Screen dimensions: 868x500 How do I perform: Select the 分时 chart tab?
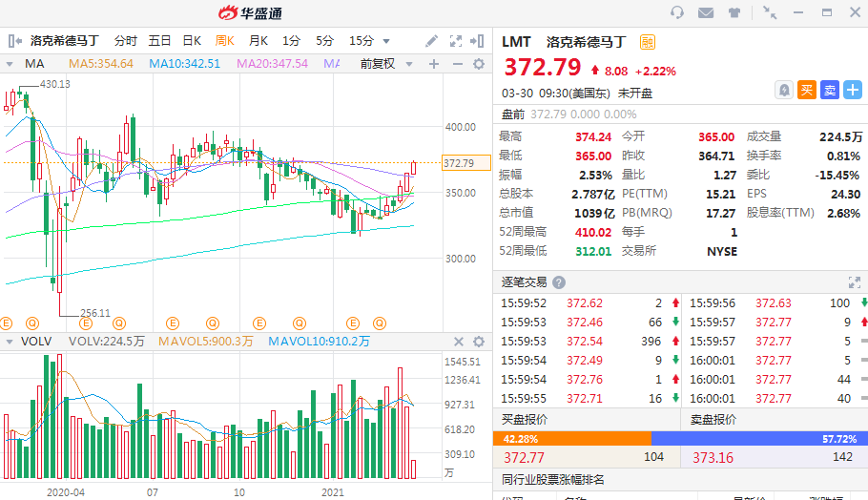126,41
